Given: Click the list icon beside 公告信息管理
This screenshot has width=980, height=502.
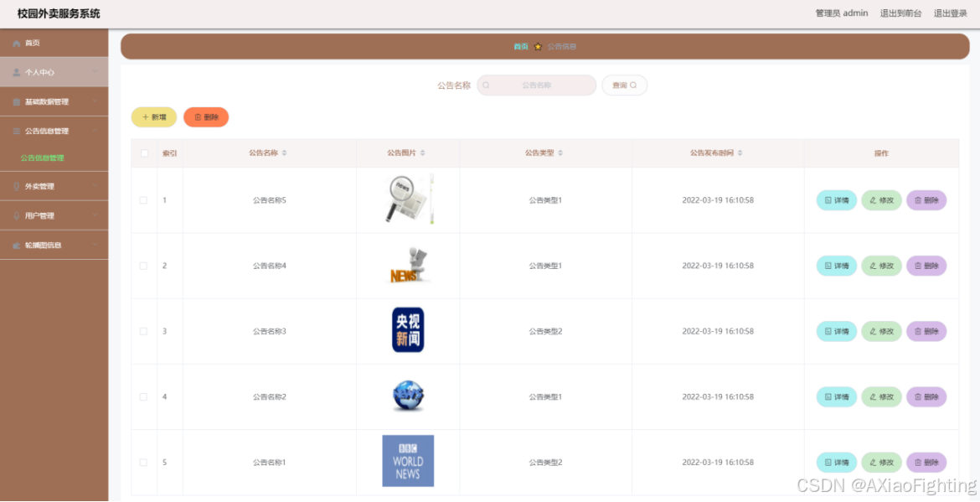Looking at the screenshot, I should coord(16,132).
